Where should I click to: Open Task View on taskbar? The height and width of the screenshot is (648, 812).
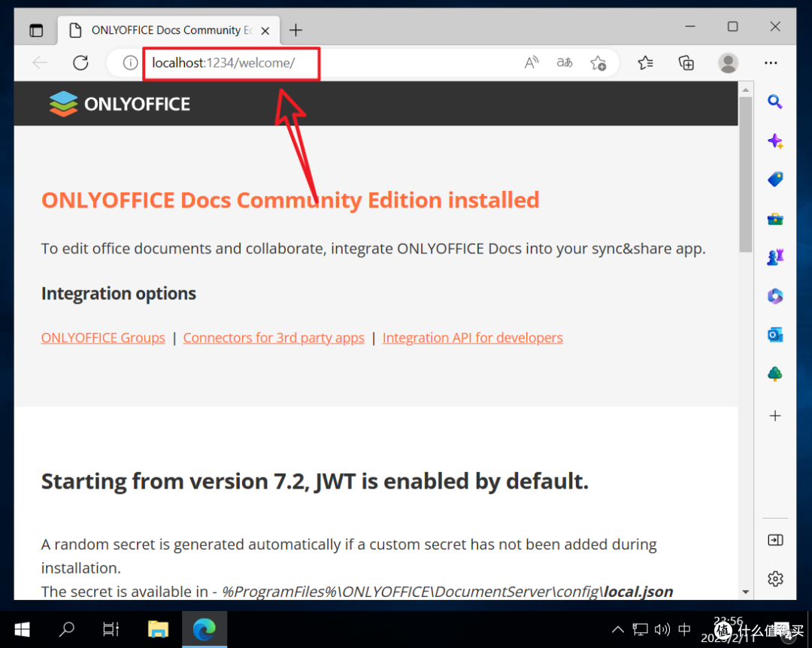click(111, 629)
